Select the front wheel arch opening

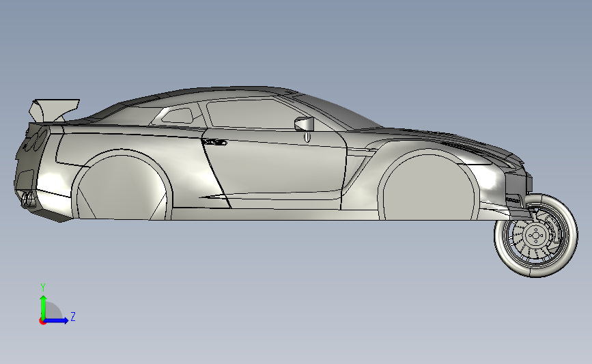click(x=430, y=188)
